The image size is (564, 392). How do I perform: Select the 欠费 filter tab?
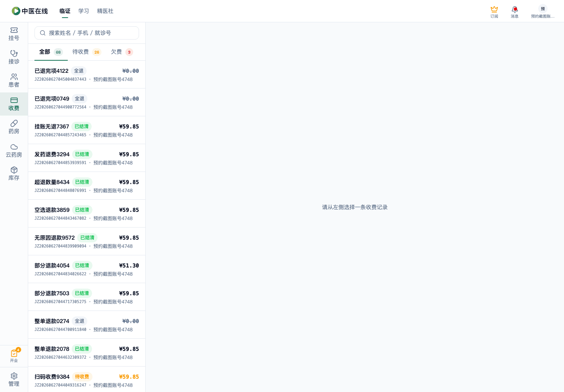point(122,52)
